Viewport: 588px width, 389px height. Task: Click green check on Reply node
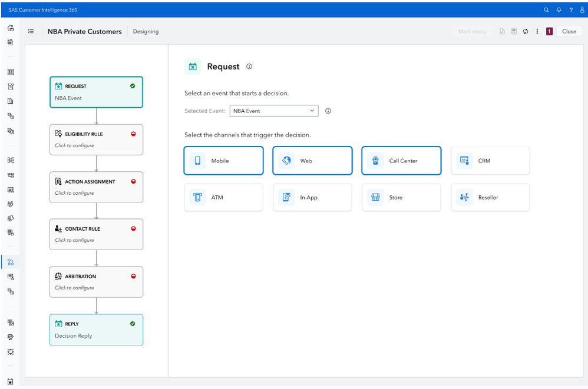[133, 324]
